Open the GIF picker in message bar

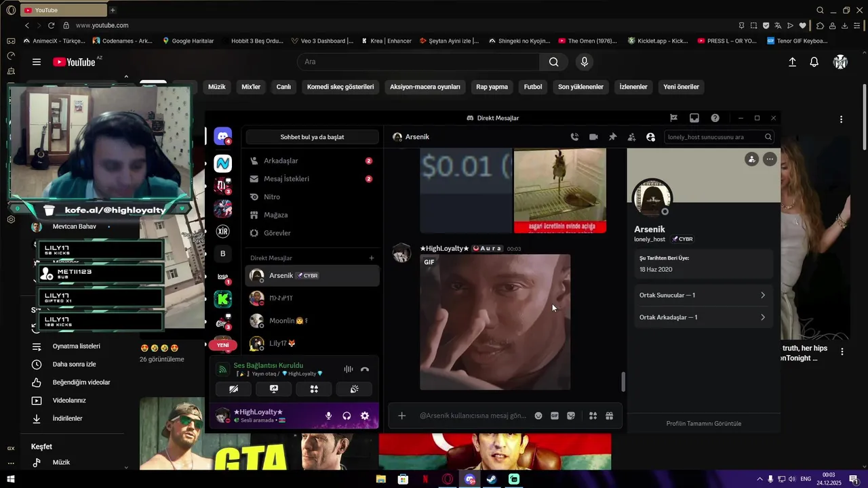(x=555, y=415)
